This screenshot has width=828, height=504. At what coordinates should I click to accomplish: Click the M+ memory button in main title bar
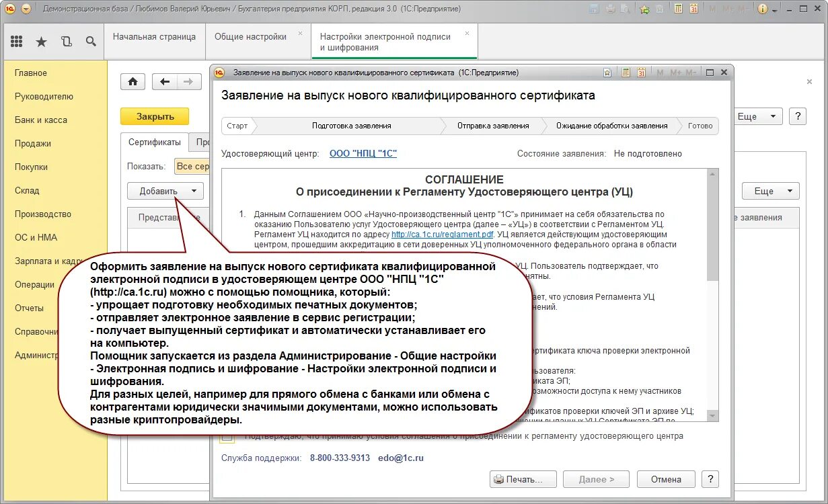727,9
